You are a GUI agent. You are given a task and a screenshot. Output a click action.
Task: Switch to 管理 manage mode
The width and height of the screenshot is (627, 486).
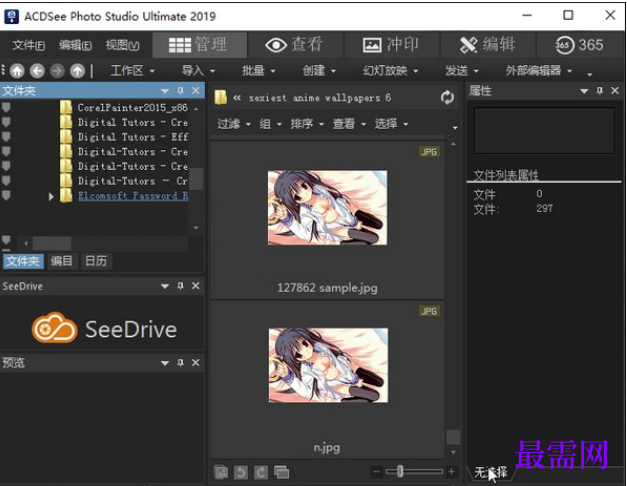click(x=199, y=45)
